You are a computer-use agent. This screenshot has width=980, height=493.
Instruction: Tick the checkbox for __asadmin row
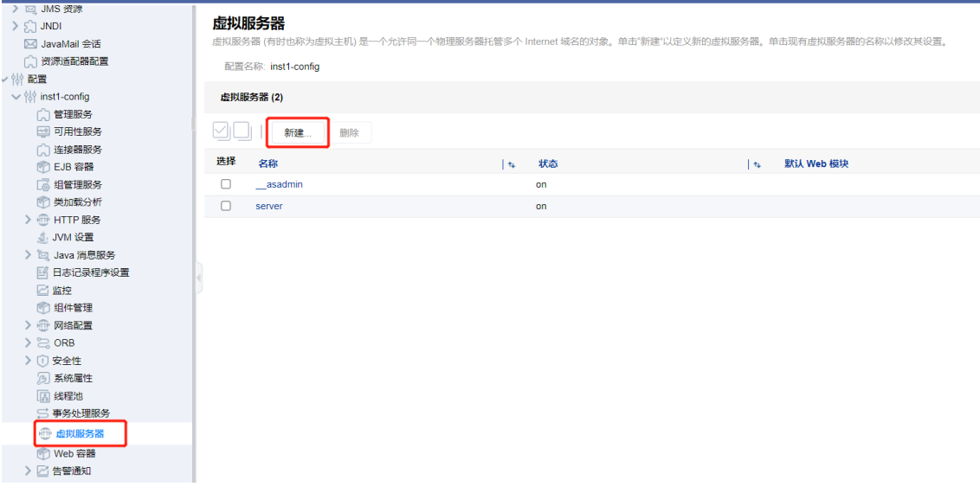click(x=226, y=184)
